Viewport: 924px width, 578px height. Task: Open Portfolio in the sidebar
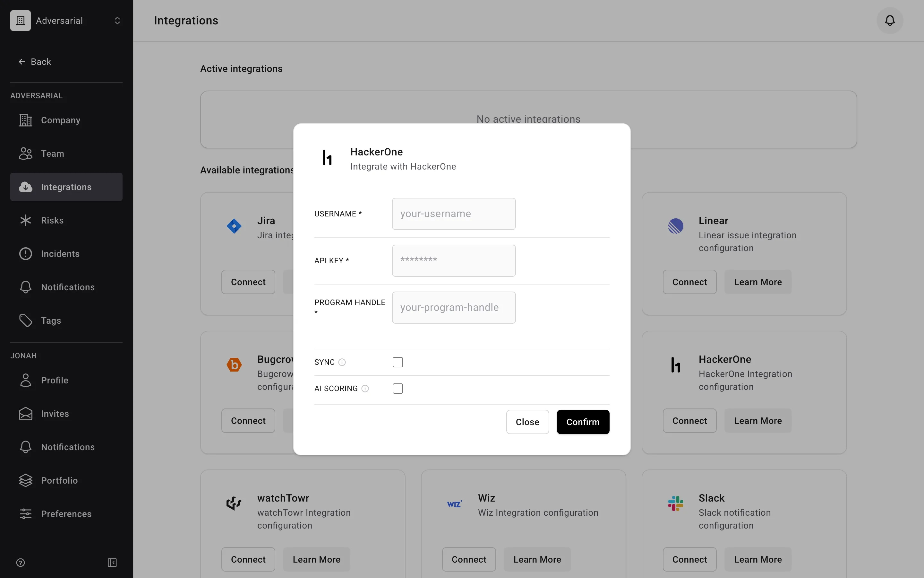click(66, 480)
